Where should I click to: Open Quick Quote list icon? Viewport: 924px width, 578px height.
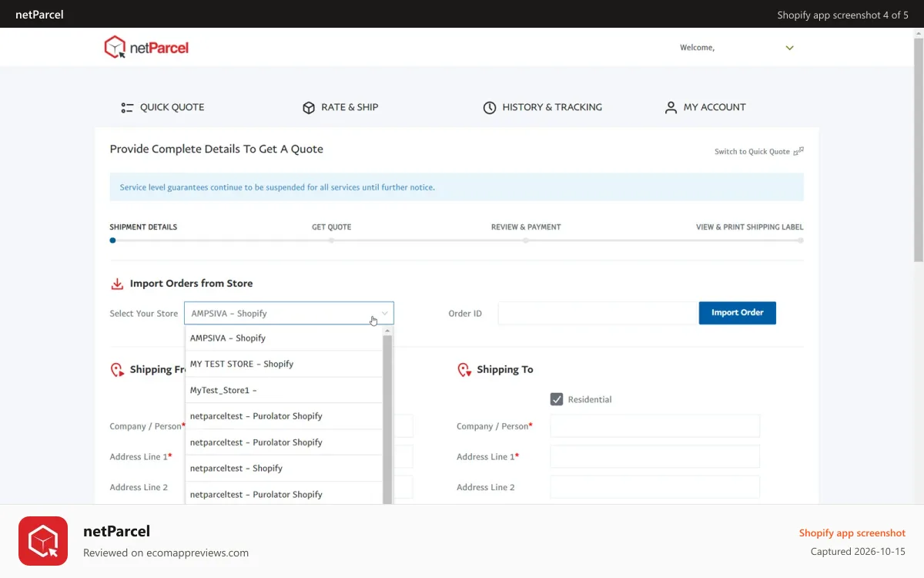pos(128,107)
